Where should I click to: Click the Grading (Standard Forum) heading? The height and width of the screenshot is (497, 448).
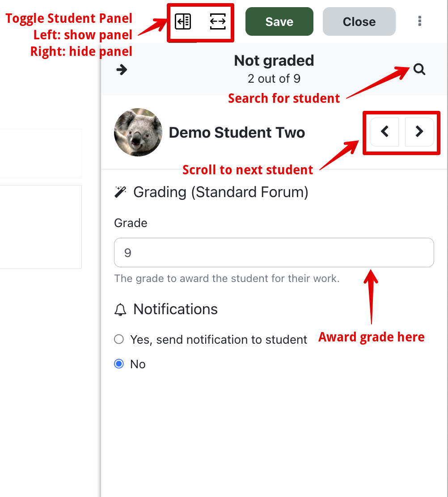(x=221, y=192)
